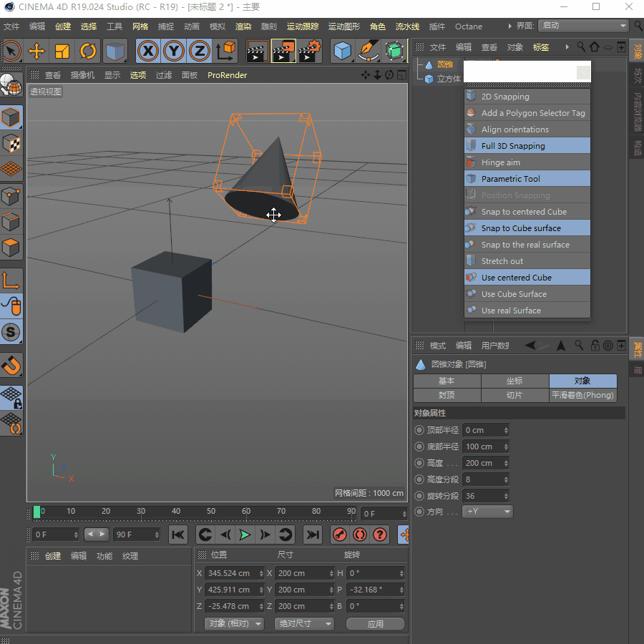Image resolution: width=644 pixels, height=644 pixels.
Task: Open the 界面 layout dropdown 启动
Action: pyautogui.click(x=582, y=26)
